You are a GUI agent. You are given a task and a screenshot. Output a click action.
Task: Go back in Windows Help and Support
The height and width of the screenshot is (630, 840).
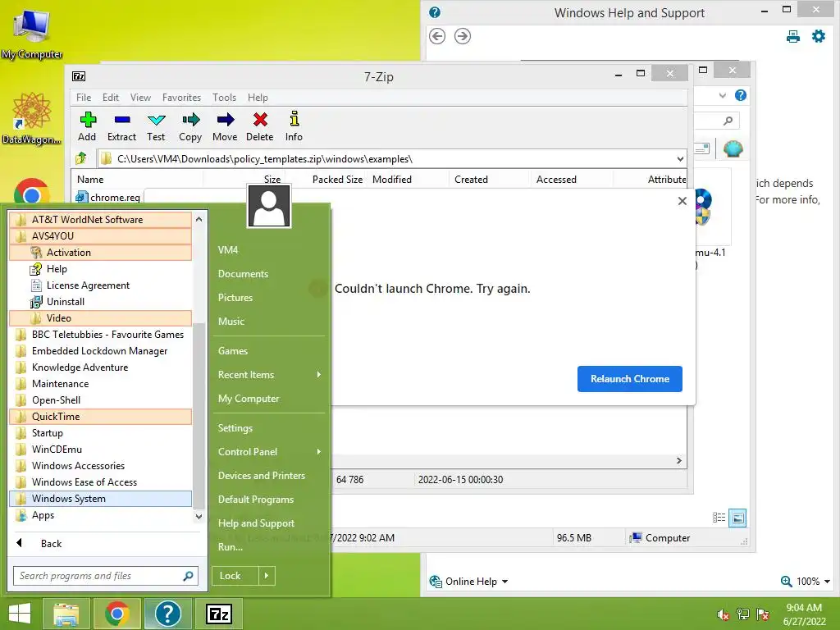click(x=437, y=36)
